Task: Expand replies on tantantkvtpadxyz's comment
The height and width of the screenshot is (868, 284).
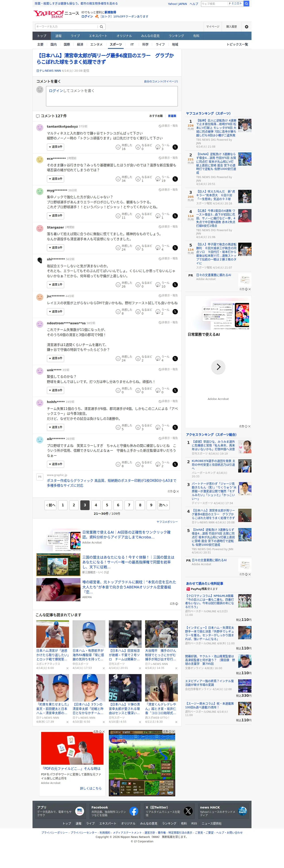Action: point(56,147)
